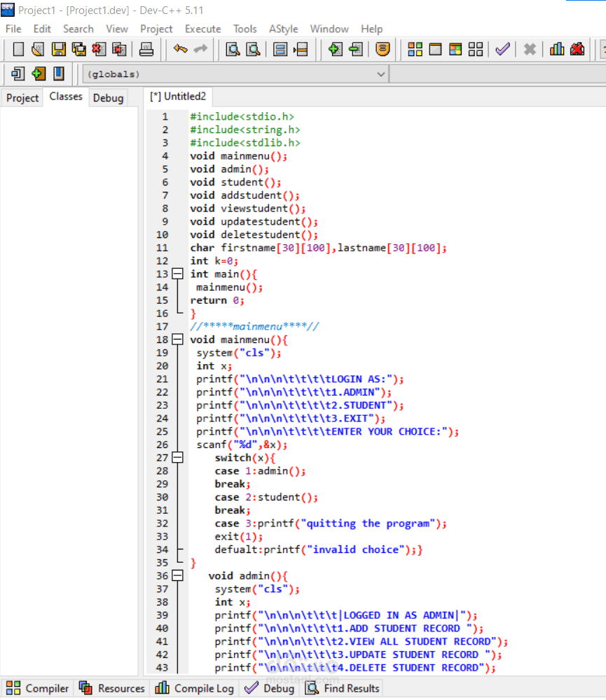Open the bottom Compiler tab

click(x=38, y=688)
